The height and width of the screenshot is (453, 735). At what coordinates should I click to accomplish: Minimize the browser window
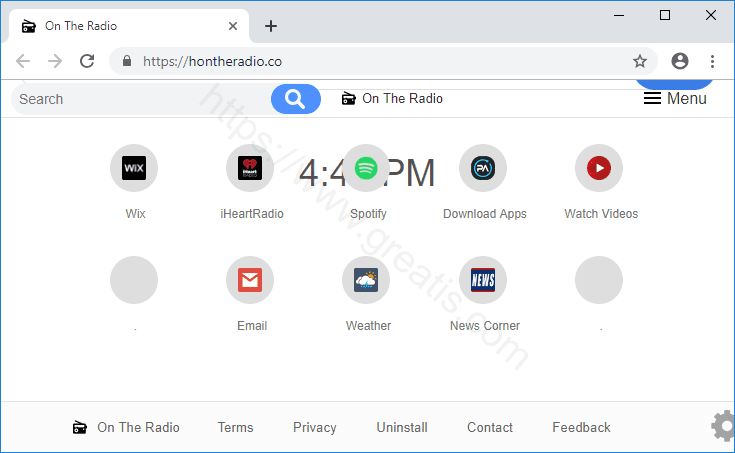point(619,15)
